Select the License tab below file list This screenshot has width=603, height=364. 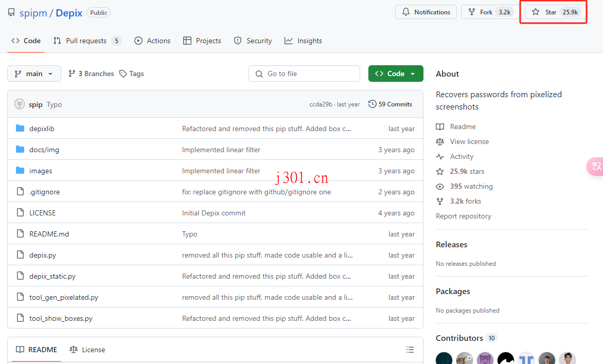point(87,350)
